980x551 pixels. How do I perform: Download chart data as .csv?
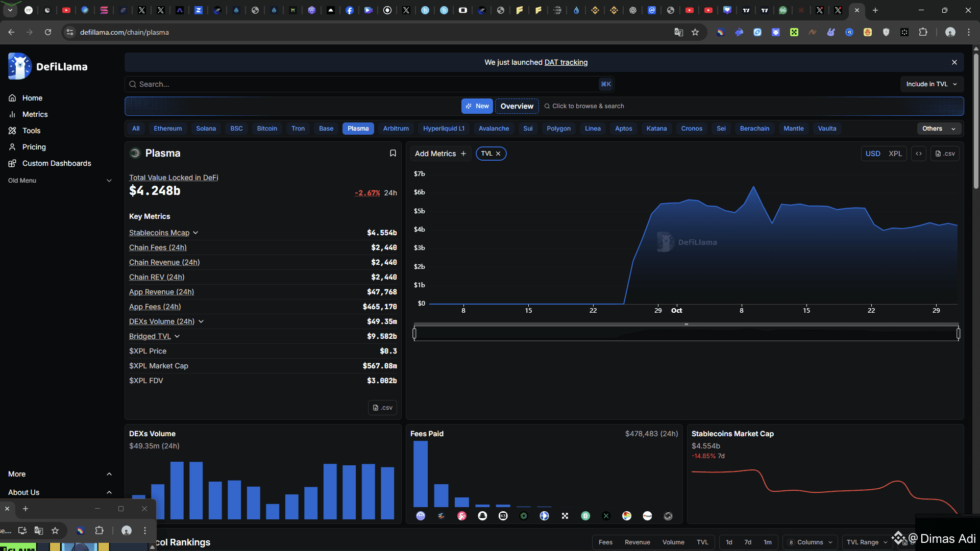click(x=945, y=154)
